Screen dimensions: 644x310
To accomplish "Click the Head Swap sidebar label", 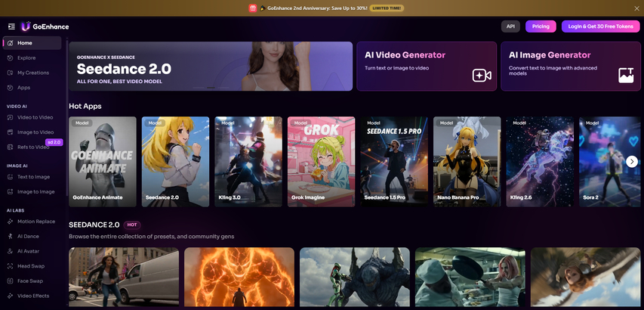I will pyautogui.click(x=31, y=266).
